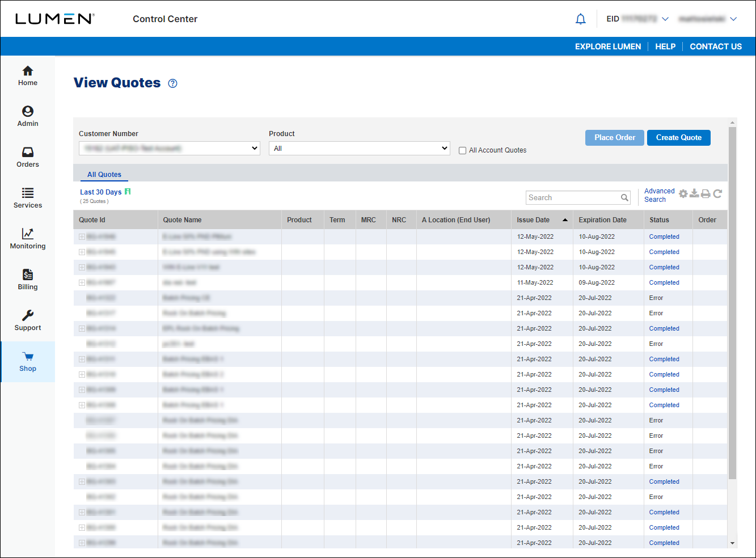The height and width of the screenshot is (558, 756).
Task: Toggle the All Account Quotes checkbox
Action: [462, 151]
